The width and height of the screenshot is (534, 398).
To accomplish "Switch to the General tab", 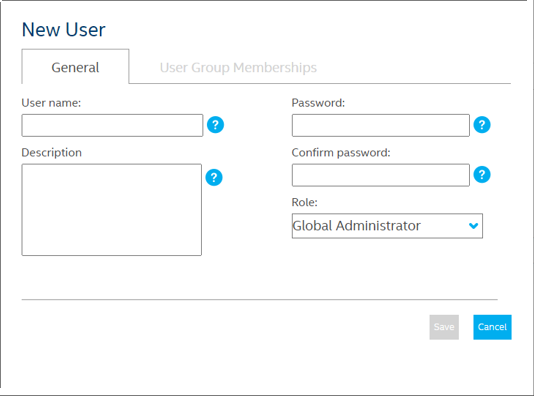I will tap(75, 67).
